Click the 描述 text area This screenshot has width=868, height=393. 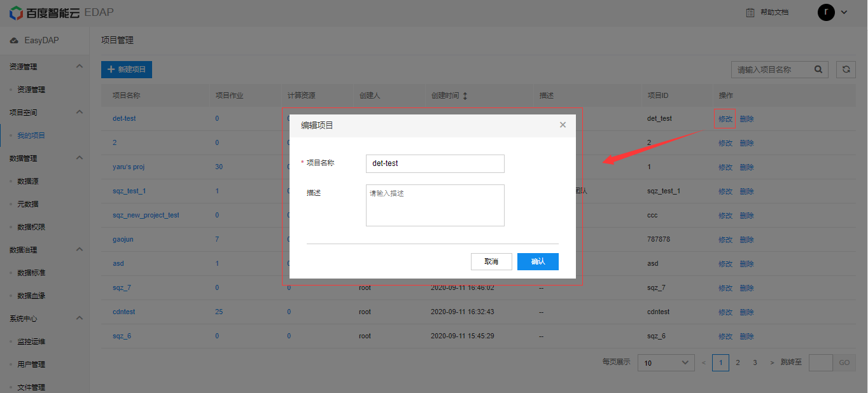(x=435, y=205)
